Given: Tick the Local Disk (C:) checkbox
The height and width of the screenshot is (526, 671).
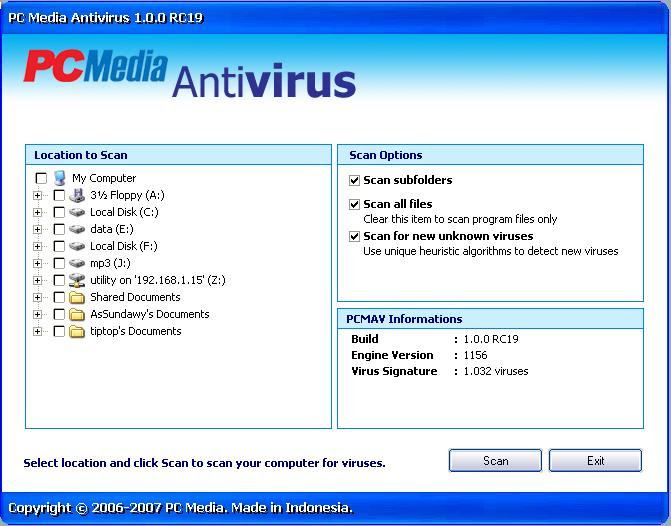Looking at the screenshot, I should (59, 212).
